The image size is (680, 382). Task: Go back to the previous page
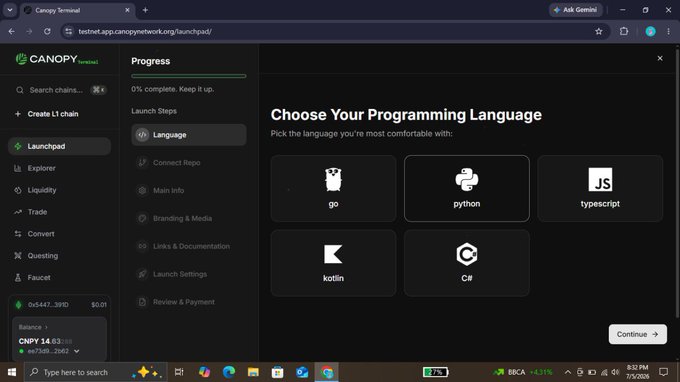[x=12, y=31]
